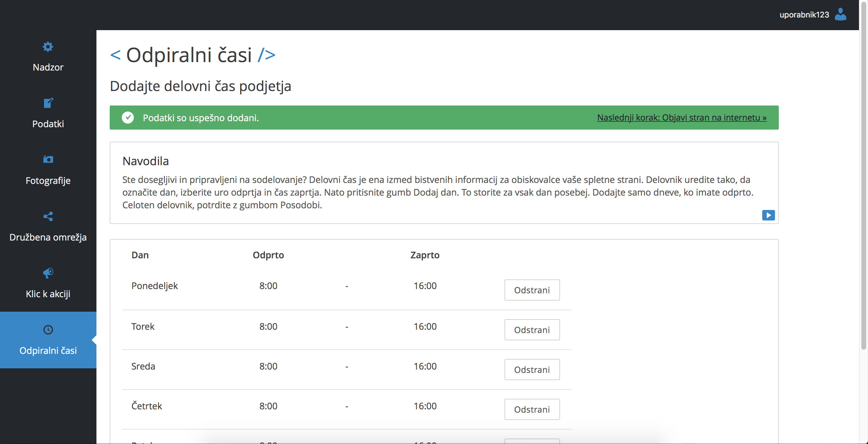This screenshot has width=868, height=444.
Task: Open Nadzor gear icon in sidebar
Action: (48, 46)
